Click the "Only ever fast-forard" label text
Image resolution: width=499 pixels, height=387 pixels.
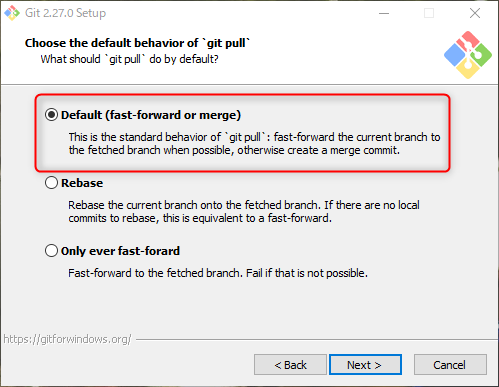click(120, 251)
